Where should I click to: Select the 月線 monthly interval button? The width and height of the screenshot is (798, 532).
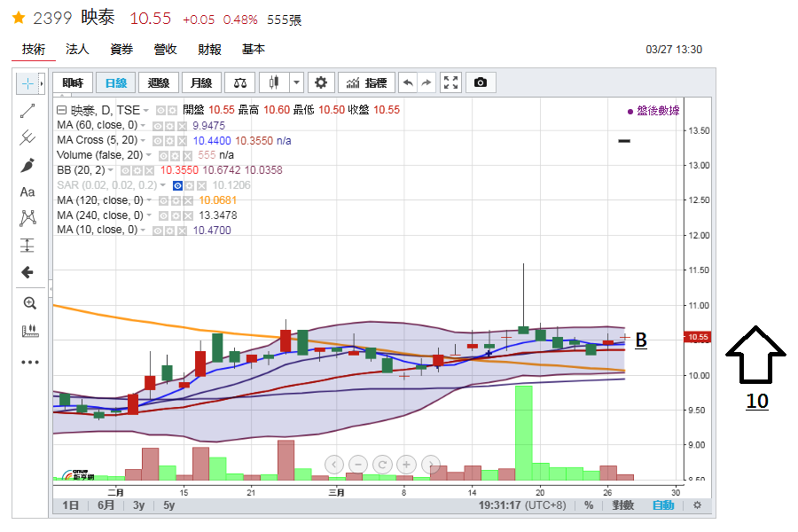click(201, 82)
